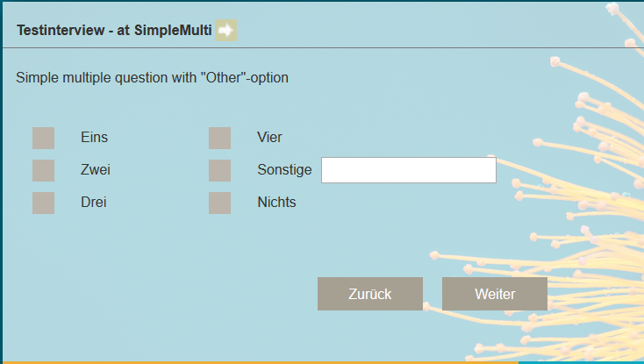644x364 pixels.
Task: Click the 'Drei' option label text
Action: pos(94,203)
